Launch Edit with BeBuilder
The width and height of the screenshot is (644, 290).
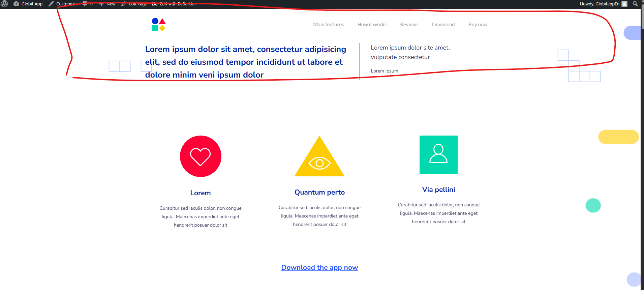coord(174,4)
